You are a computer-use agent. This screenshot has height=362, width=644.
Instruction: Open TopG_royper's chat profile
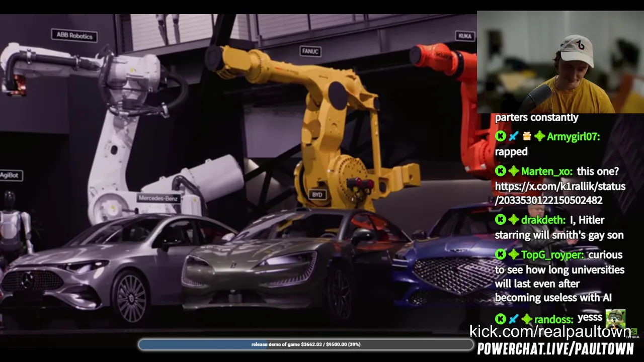[553, 255]
